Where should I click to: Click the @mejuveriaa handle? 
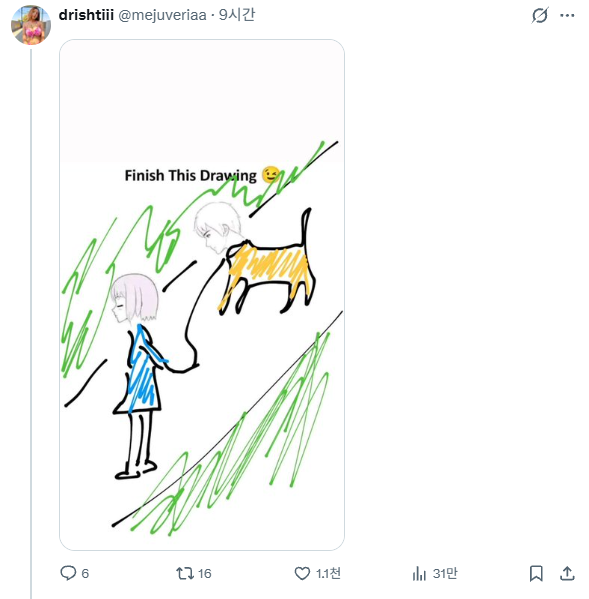162,15
